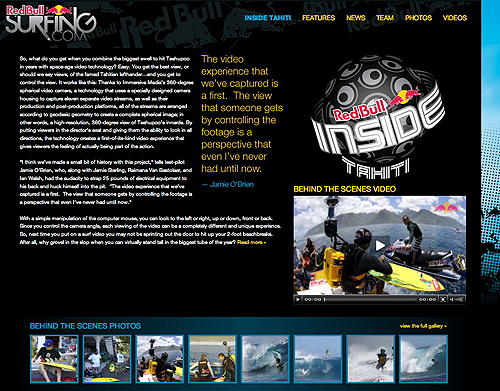This screenshot has height=391, width=500.
Task: Open second photo of man in white shirt
Action: 107,359
